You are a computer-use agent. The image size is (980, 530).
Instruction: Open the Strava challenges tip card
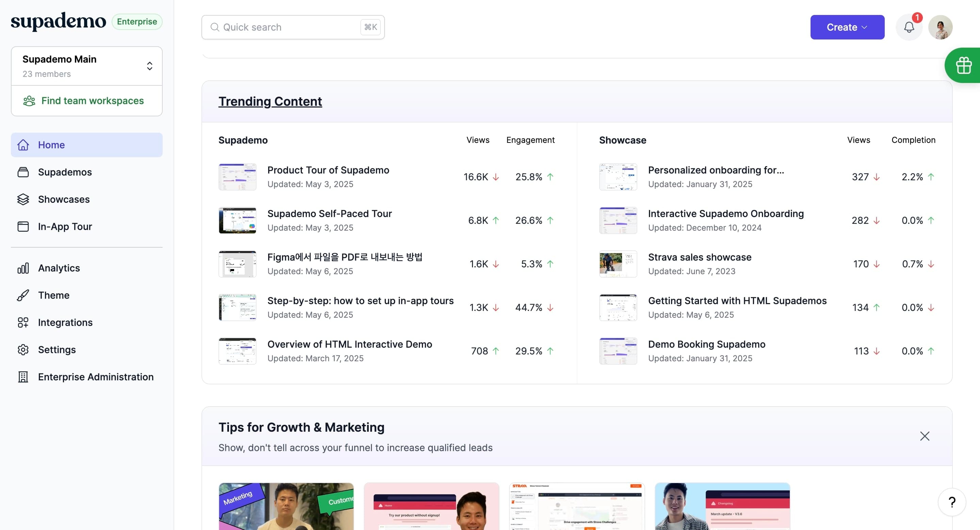coord(577,507)
